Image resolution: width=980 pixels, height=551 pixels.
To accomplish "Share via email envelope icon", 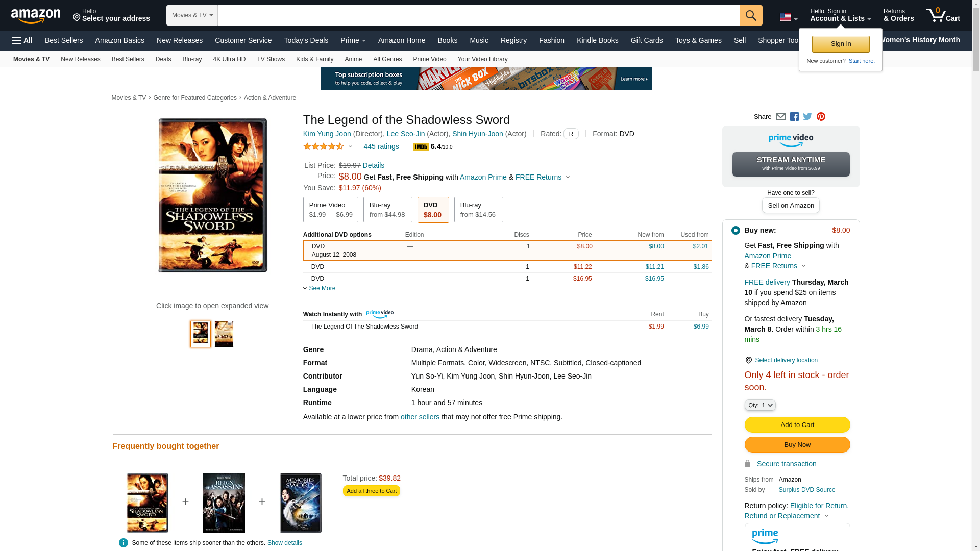I will point(780,117).
